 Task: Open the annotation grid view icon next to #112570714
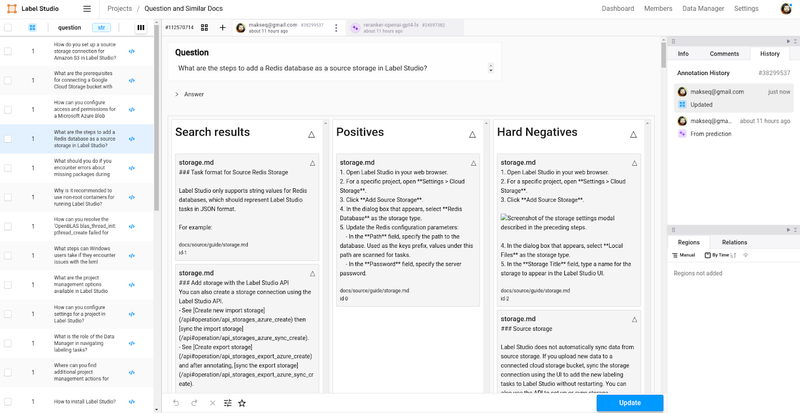click(205, 28)
